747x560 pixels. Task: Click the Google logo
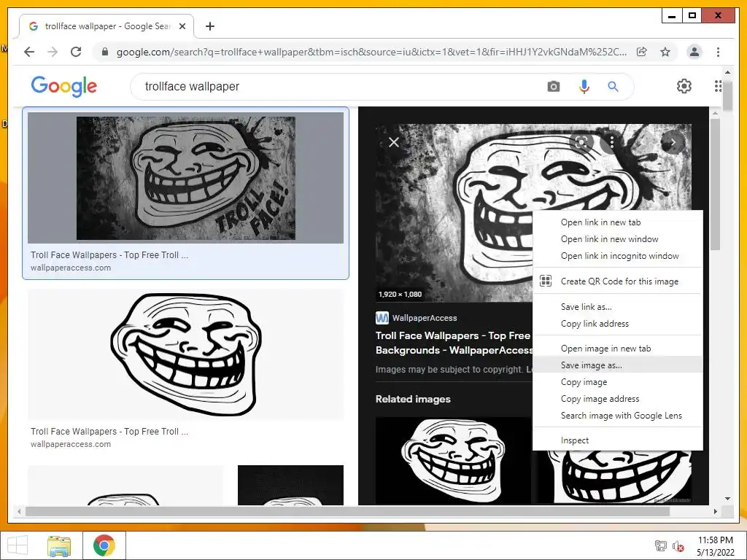tap(64, 86)
